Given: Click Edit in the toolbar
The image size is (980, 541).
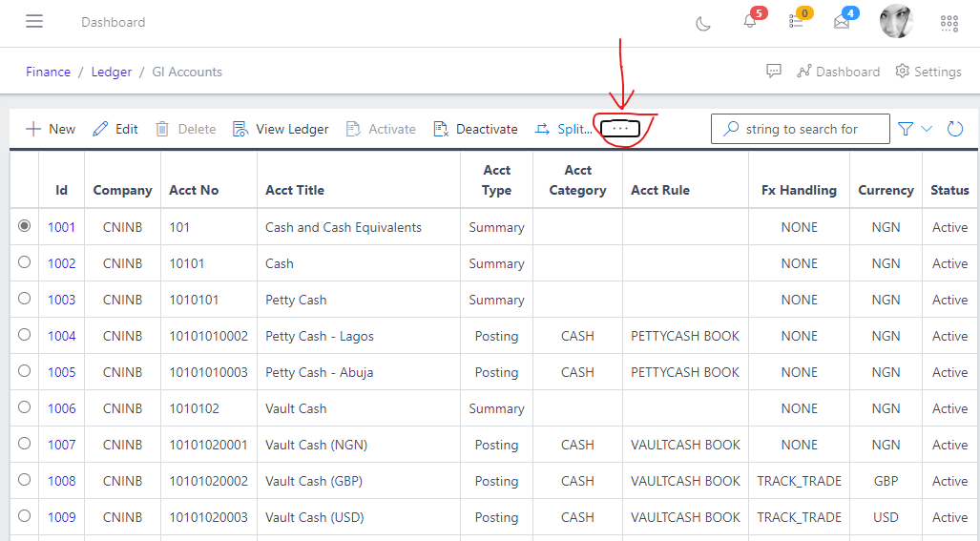Looking at the screenshot, I should tap(115, 129).
